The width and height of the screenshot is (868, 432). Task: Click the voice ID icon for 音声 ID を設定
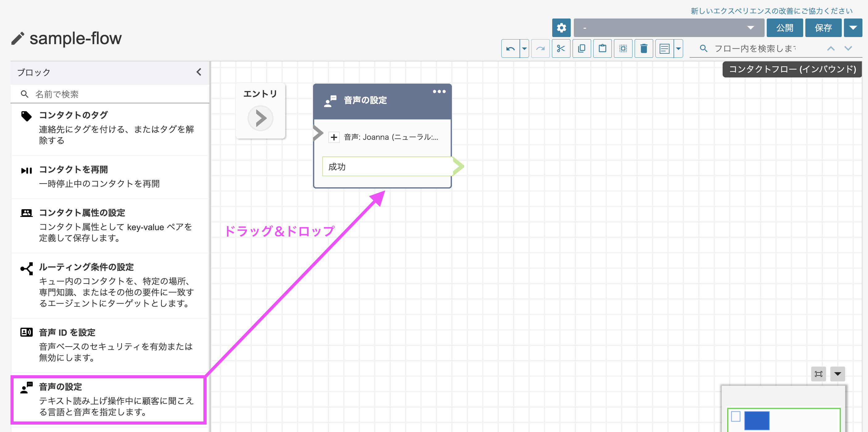pos(26,332)
